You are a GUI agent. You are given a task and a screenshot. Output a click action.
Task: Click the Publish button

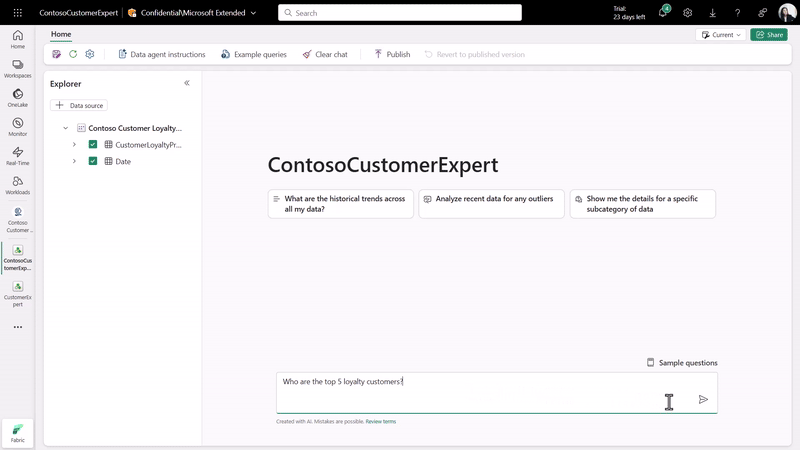click(392, 54)
